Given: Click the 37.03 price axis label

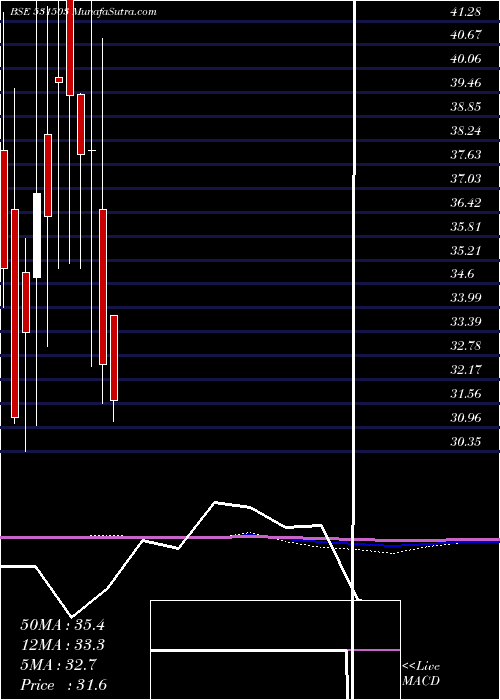Looking at the screenshot, I should point(465,179).
